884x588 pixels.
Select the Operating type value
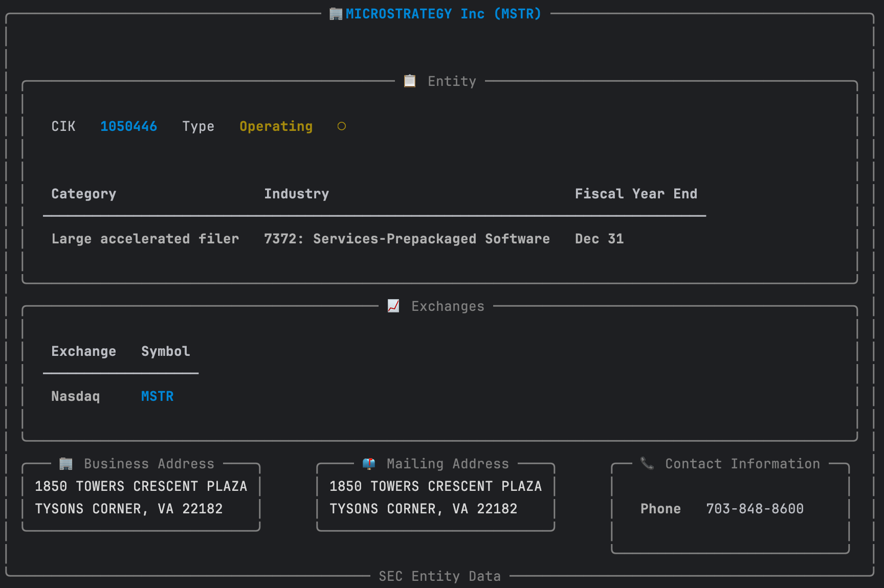[x=276, y=126]
